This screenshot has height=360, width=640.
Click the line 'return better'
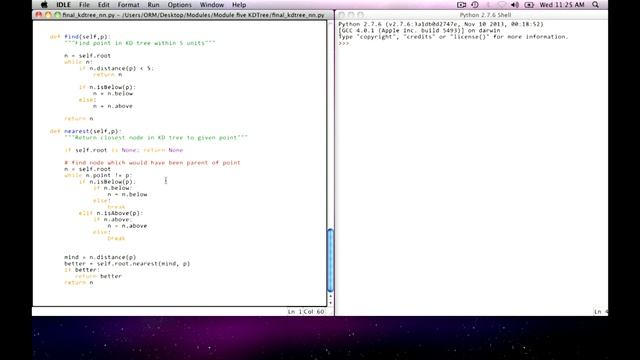[x=98, y=276]
